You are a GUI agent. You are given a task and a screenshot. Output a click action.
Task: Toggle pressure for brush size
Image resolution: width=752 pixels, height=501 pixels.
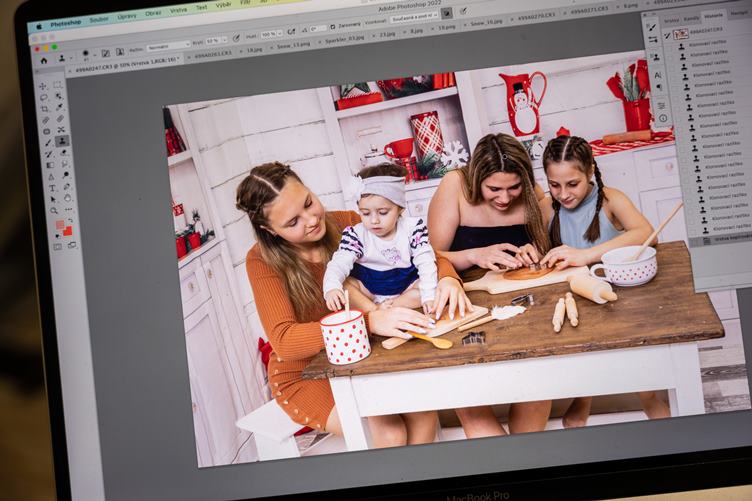click(463, 10)
